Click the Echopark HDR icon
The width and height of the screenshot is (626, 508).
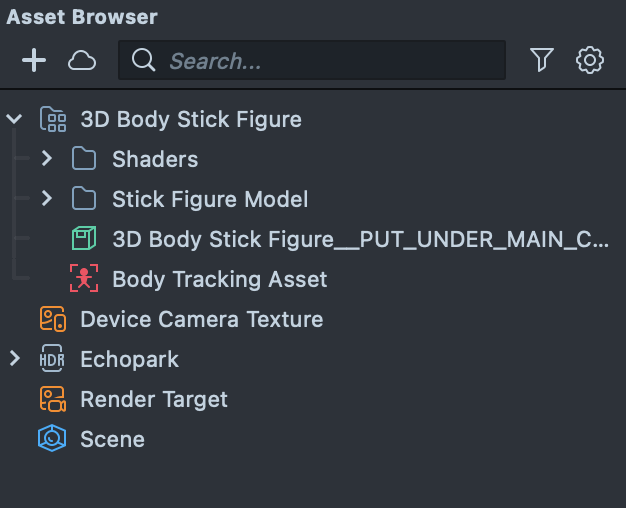(x=52, y=359)
